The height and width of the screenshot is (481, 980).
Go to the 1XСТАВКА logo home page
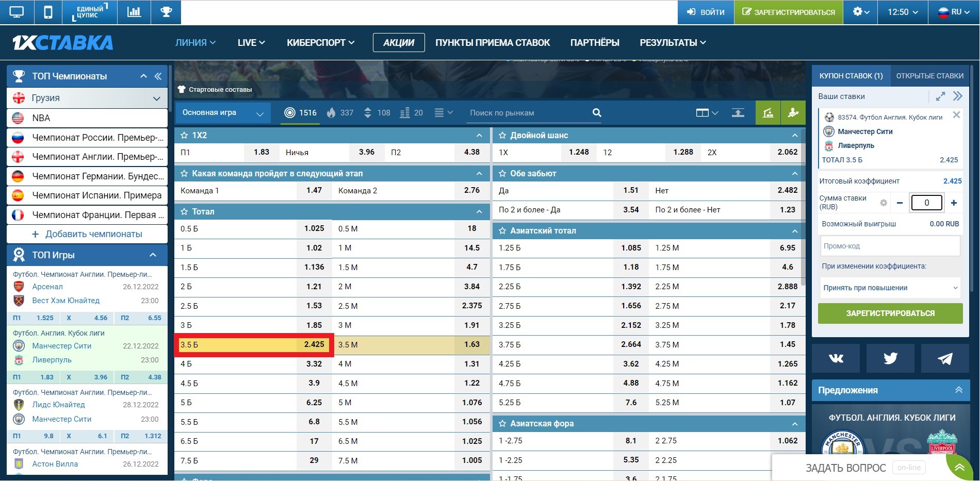(x=62, y=43)
